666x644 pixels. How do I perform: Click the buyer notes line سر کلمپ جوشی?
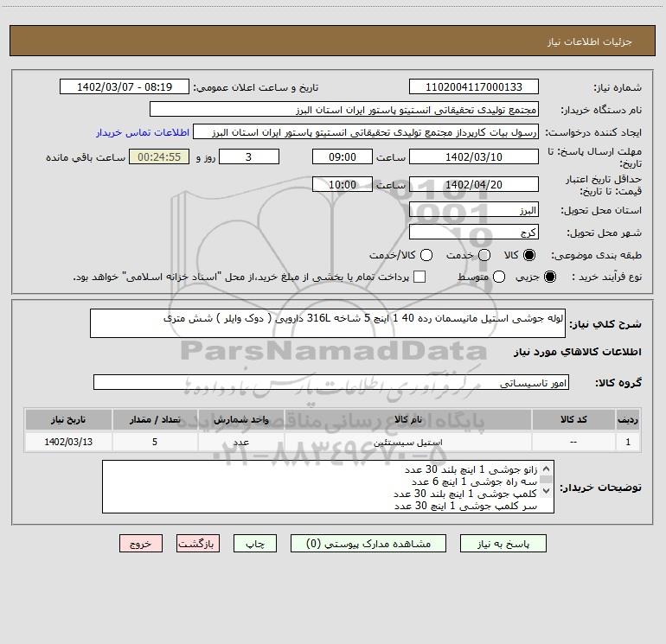pyautogui.click(x=465, y=506)
